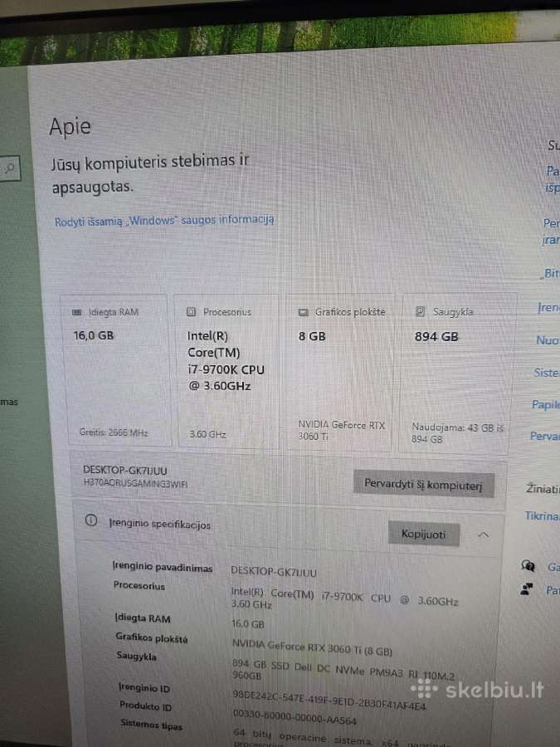Select the NVIDIA GeForce RTX 3060 Ti (8 GB) row
Viewport: 560px width, 747px height.
tap(312, 647)
